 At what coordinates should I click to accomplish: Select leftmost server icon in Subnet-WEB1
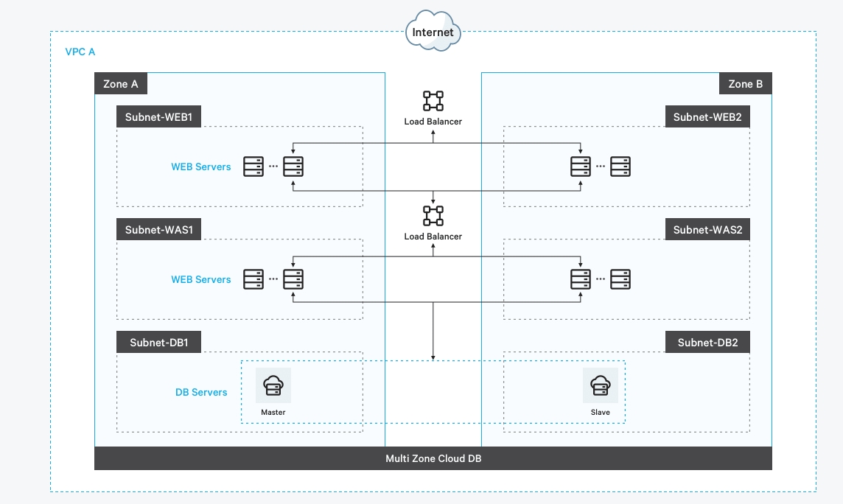coord(253,167)
